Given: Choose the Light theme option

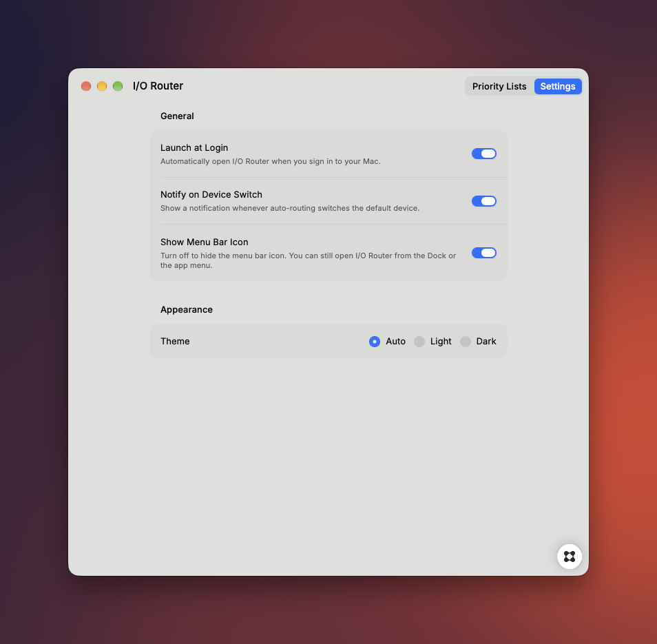Looking at the screenshot, I should pos(419,342).
